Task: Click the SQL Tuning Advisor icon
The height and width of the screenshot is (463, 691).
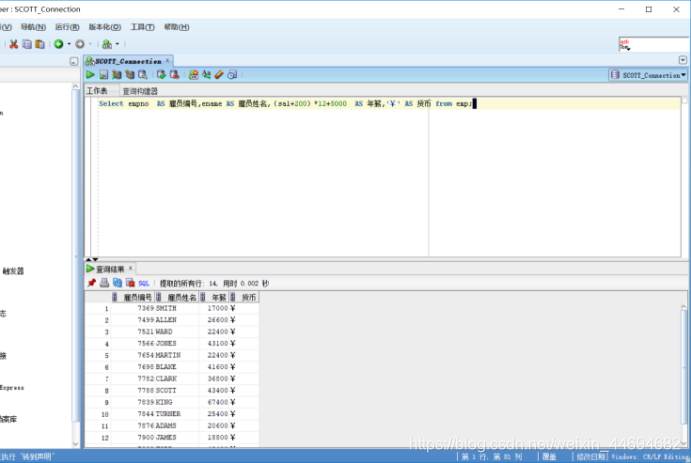Action: (x=143, y=74)
